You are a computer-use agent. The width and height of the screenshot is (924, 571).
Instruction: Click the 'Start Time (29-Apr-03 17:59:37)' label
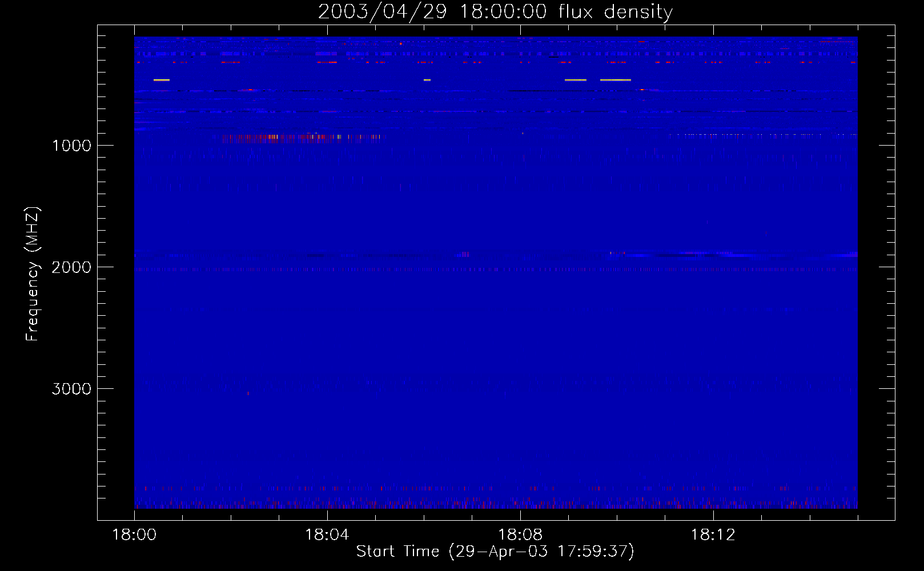tap(495, 552)
